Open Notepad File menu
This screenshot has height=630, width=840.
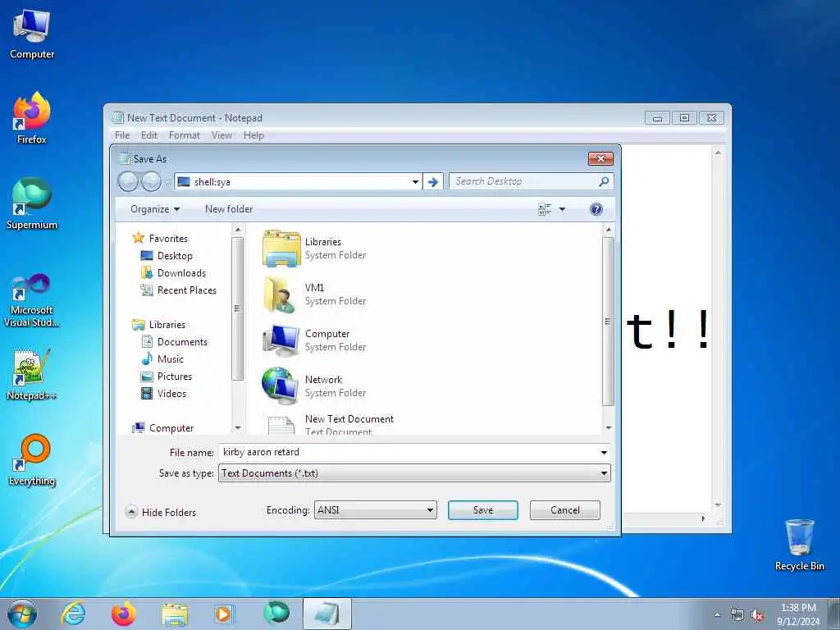[122, 135]
